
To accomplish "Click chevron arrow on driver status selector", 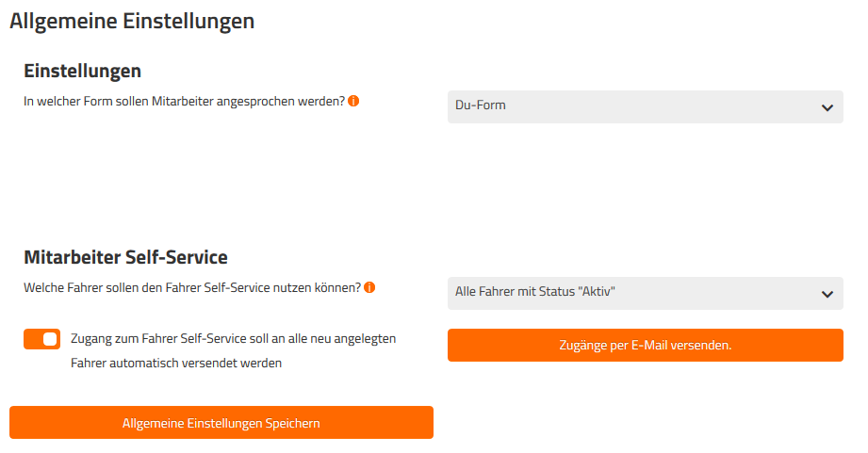I will coord(827,294).
